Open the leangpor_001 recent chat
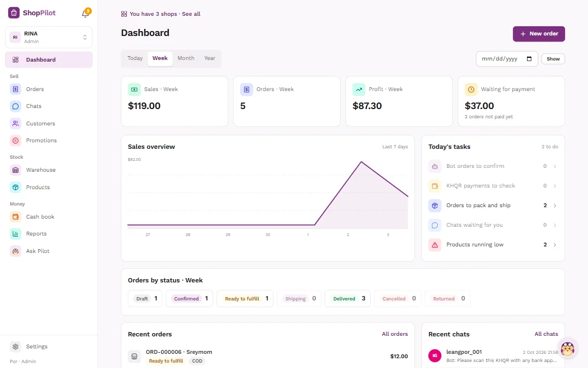Viewport: 588px width, 368px height. point(493,356)
